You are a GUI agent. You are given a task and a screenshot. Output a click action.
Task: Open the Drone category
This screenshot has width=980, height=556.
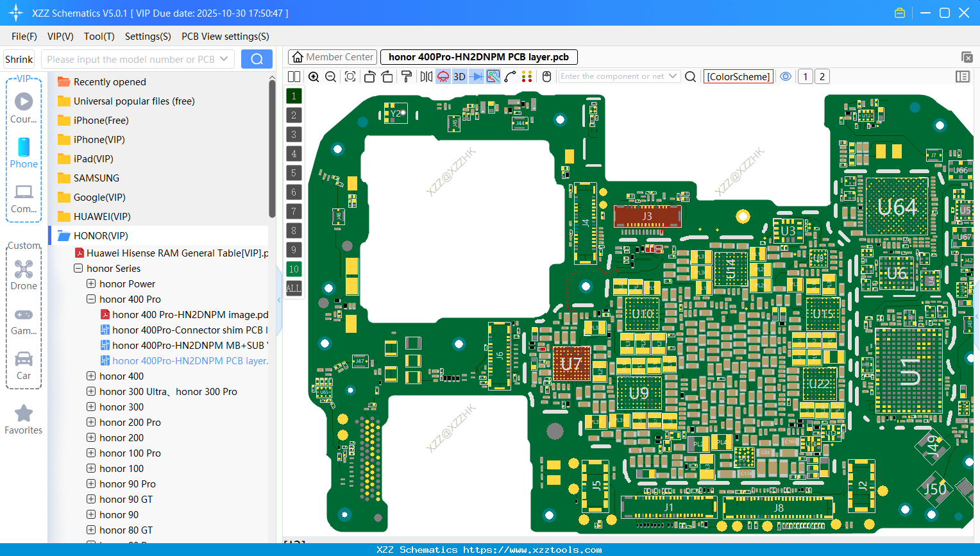tap(24, 274)
